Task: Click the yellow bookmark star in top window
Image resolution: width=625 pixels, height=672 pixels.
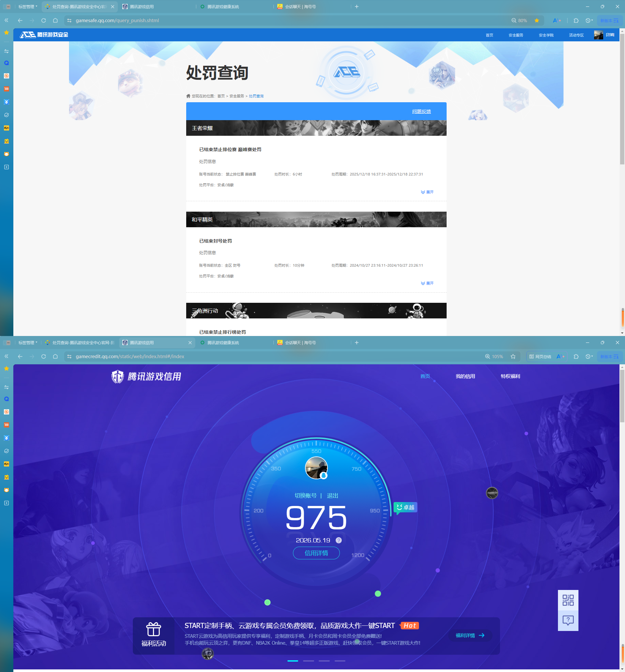Action: pyautogui.click(x=537, y=20)
